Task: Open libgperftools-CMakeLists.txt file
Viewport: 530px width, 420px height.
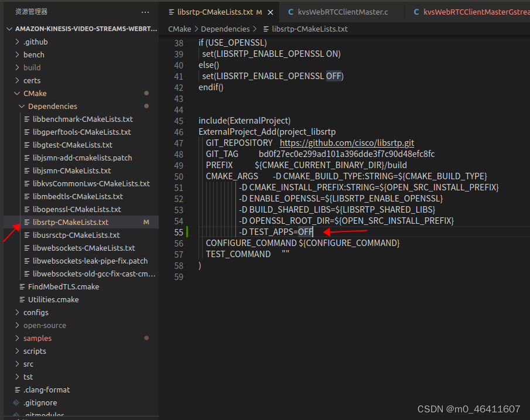Action: point(81,132)
